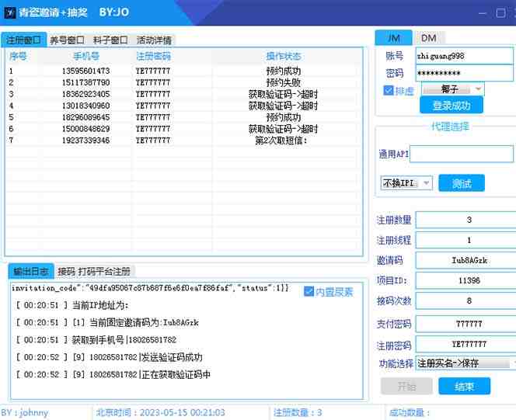
Task: Switch to the DM tab
Action: point(428,37)
